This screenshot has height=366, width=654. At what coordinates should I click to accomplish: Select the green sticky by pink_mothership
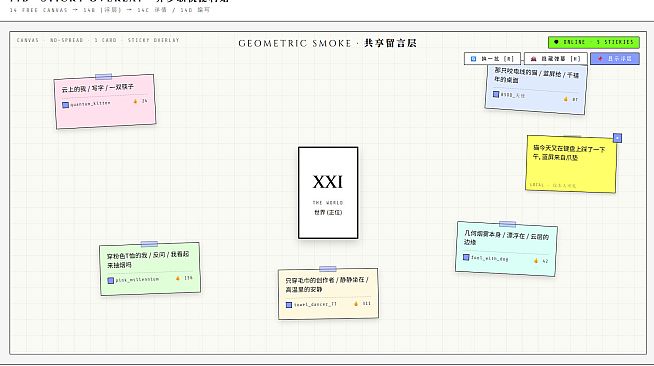tap(150, 269)
